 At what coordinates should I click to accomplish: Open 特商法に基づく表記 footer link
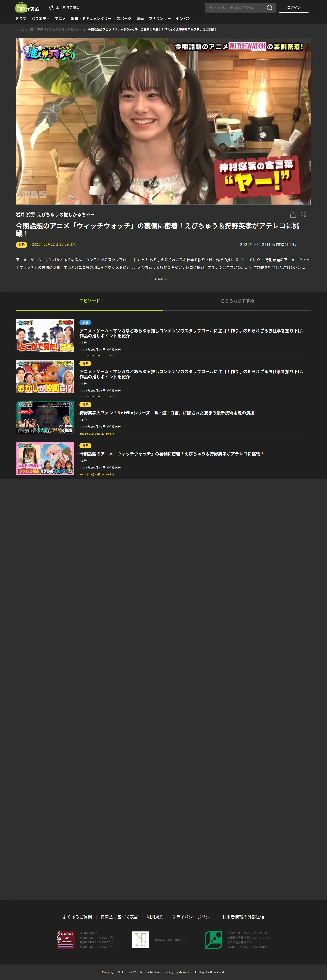click(x=119, y=917)
